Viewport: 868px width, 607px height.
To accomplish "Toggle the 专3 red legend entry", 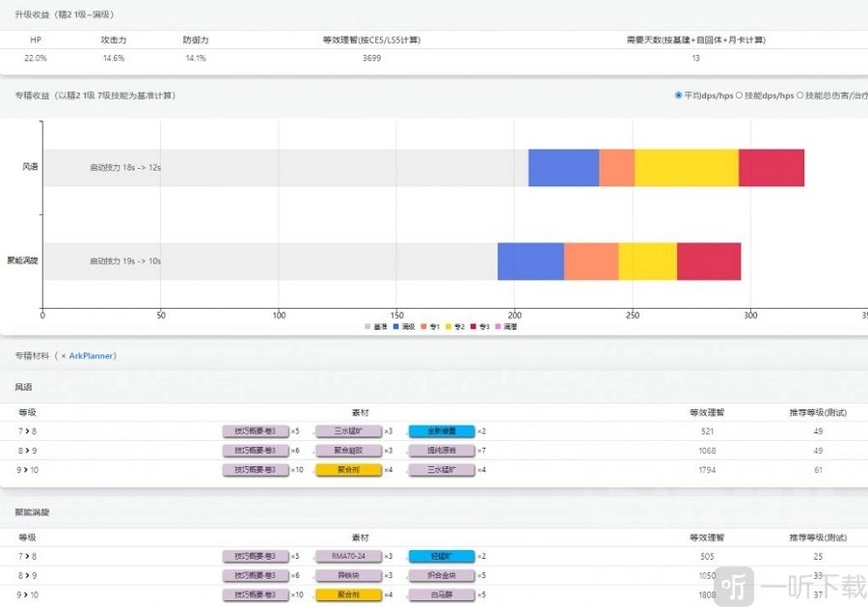I will 475,327.
